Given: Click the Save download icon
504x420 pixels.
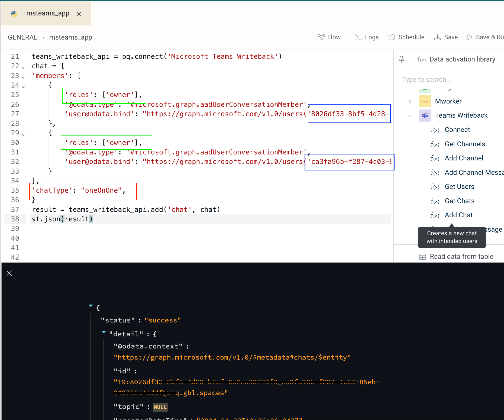Looking at the screenshot, I should [x=437, y=37].
